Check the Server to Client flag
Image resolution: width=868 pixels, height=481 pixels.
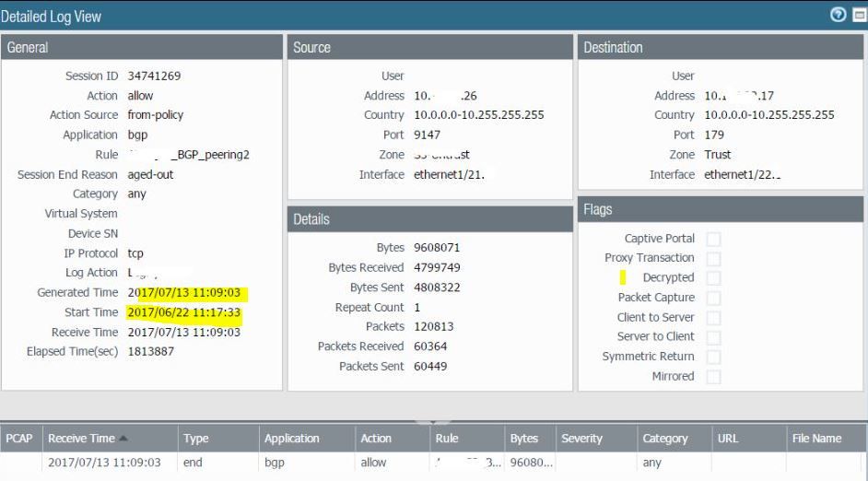(713, 337)
